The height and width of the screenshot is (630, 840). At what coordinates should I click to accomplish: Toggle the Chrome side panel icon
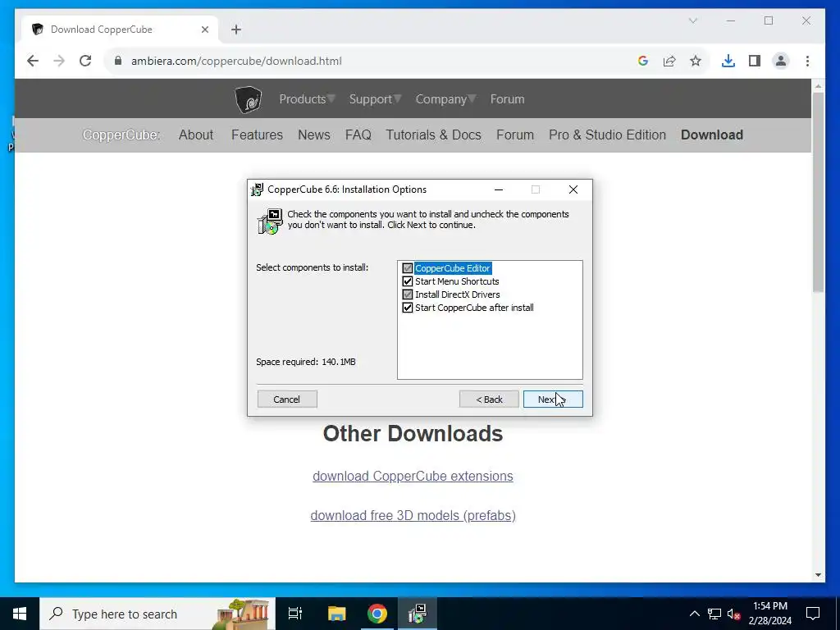[x=755, y=61]
